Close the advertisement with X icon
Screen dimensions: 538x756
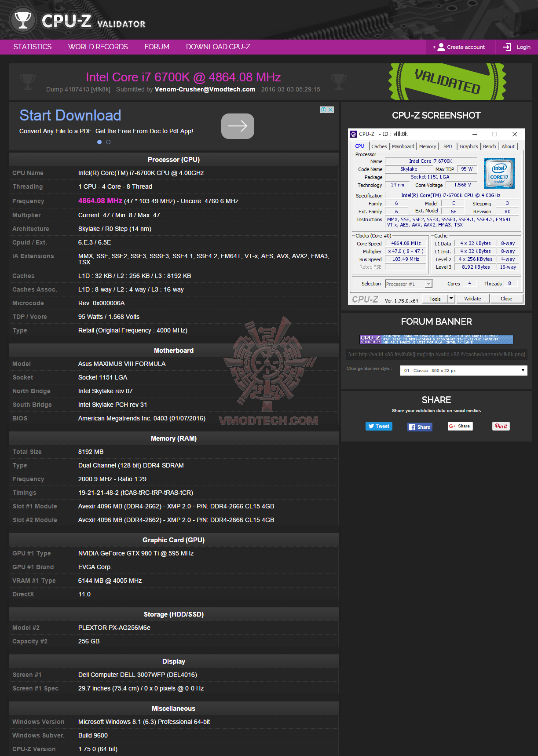tap(330, 110)
